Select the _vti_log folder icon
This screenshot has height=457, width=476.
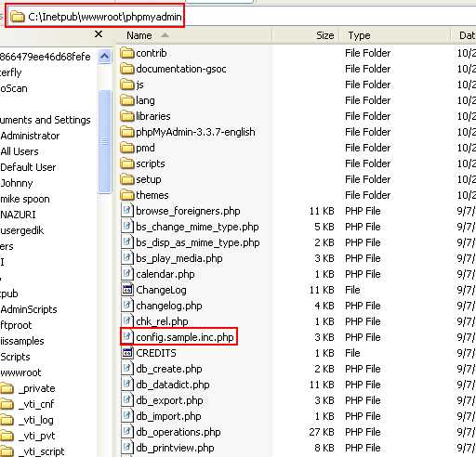7,420
